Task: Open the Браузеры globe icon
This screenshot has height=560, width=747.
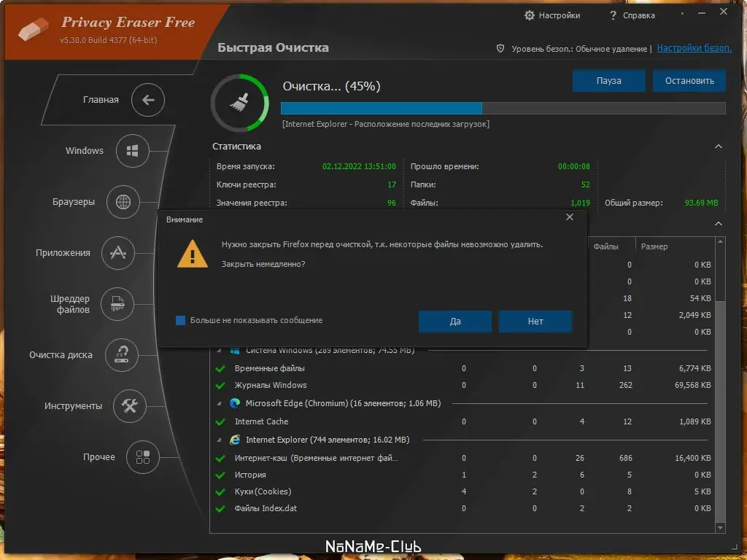Action: pyautogui.click(x=123, y=202)
